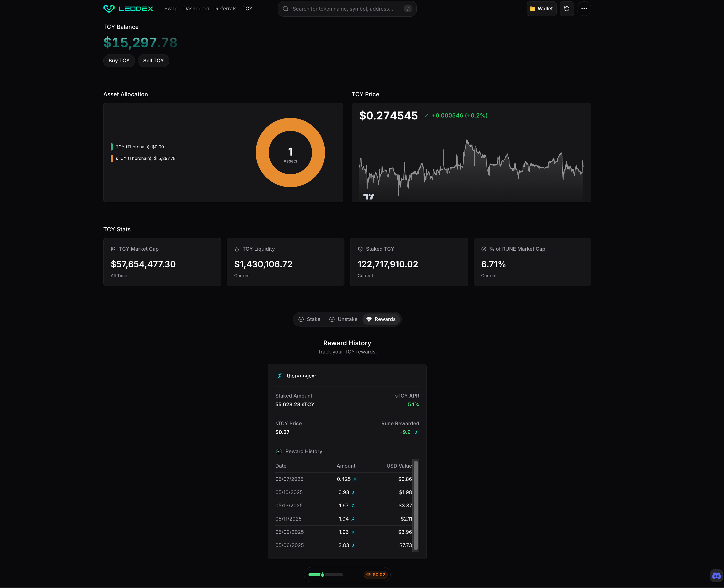The image size is (724, 588).
Task: Click the +0.000546 (+0.2%) change text
Action: tap(459, 116)
